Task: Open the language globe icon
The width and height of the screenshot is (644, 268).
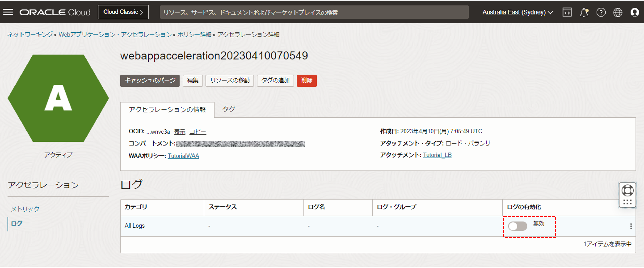Action: pyautogui.click(x=618, y=12)
